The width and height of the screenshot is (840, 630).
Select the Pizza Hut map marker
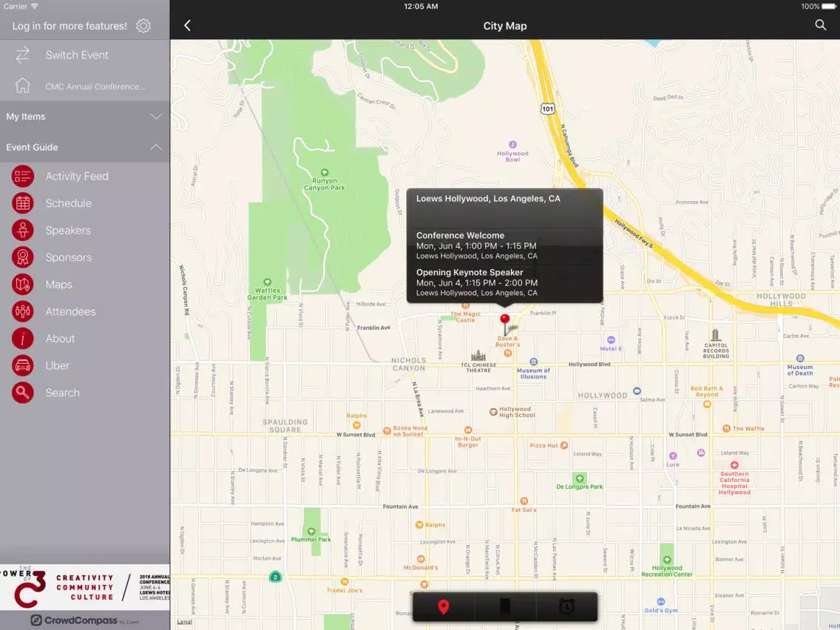click(x=564, y=445)
